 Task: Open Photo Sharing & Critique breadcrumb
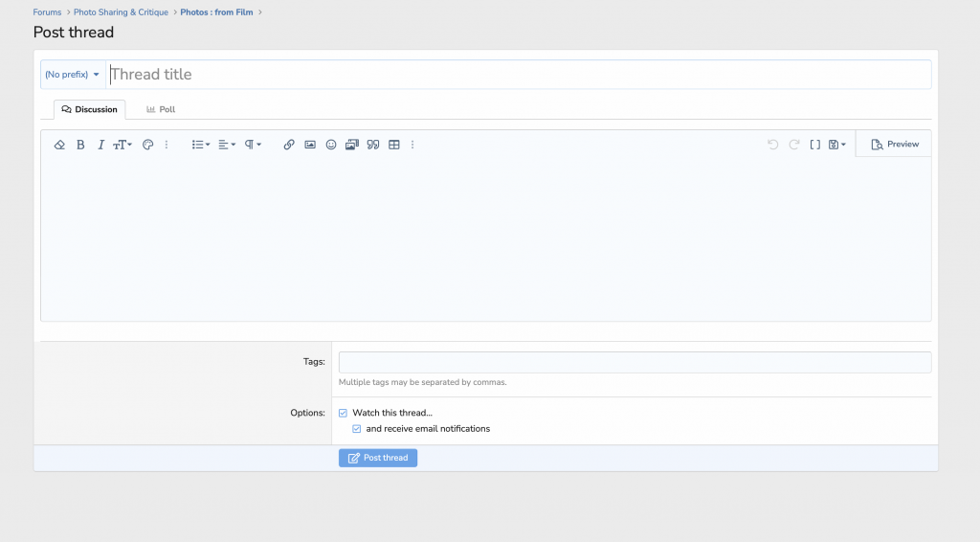coord(121,12)
